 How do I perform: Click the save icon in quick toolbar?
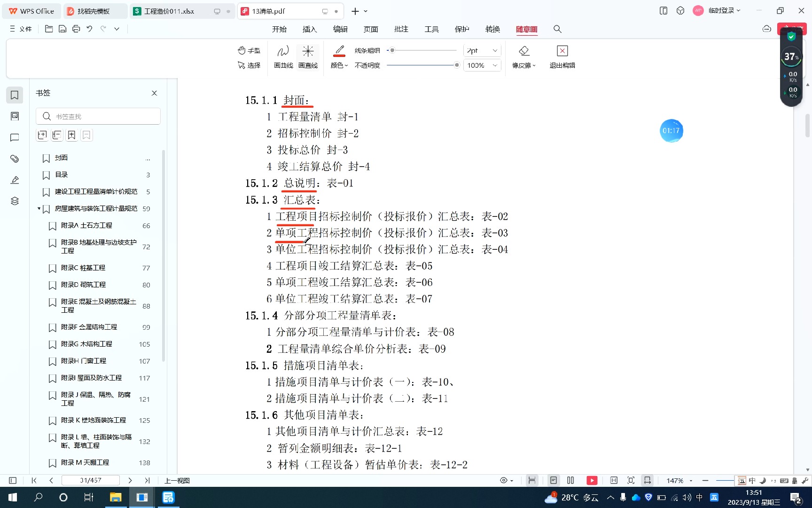click(x=62, y=29)
